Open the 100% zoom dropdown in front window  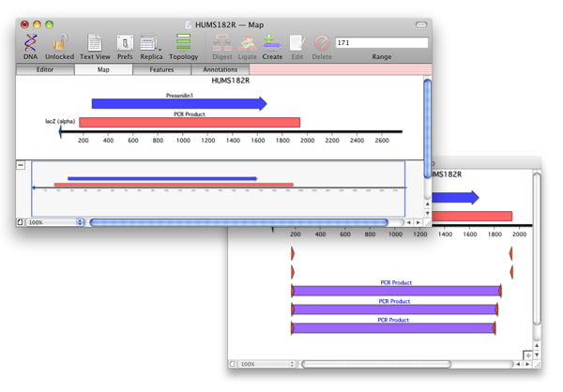pyautogui.click(x=55, y=222)
